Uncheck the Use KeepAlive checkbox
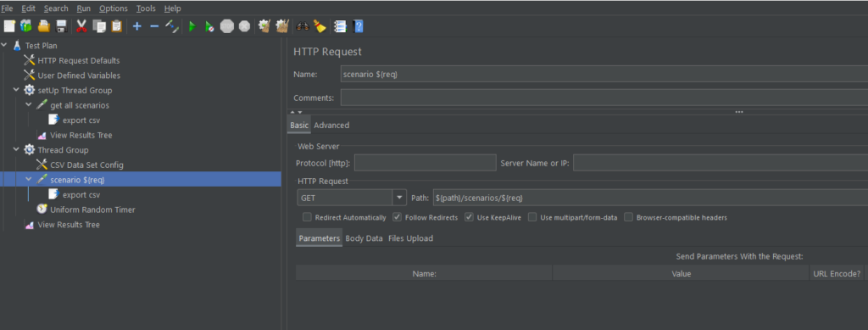Viewport: 868px width, 330px height. coord(469,217)
